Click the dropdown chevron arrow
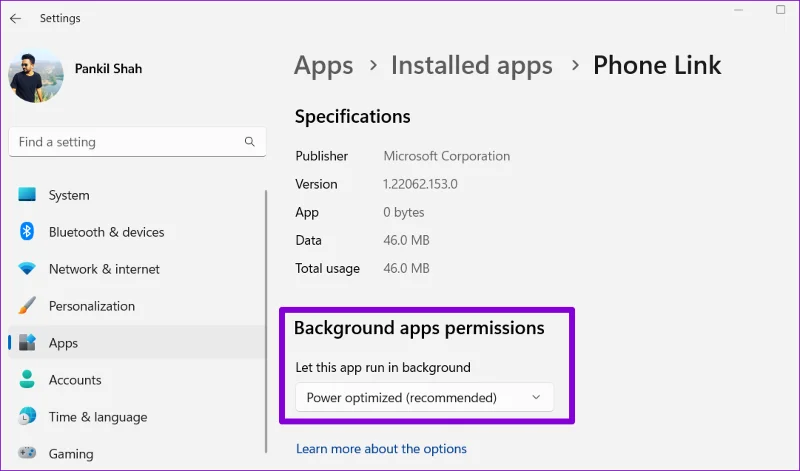 (x=536, y=397)
